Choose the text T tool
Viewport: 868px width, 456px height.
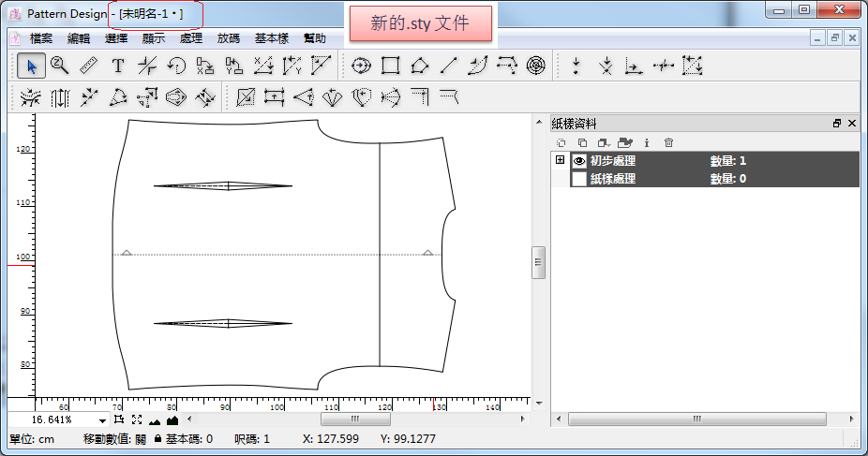pos(118,66)
